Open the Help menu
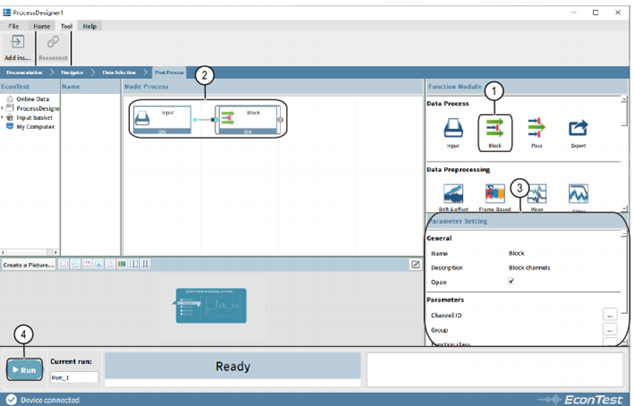The width and height of the screenshot is (634, 406). 90,26
